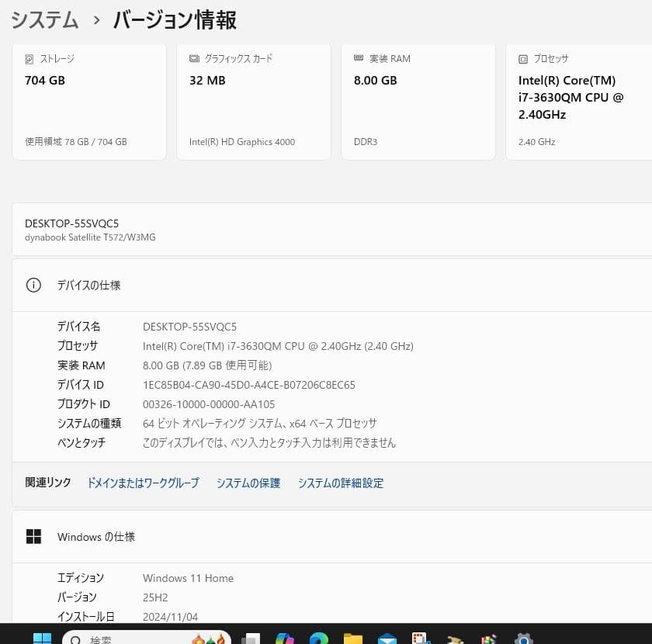Click the storage icon on ストレージ card
652x644 pixels.
click(x=29, y=59)
